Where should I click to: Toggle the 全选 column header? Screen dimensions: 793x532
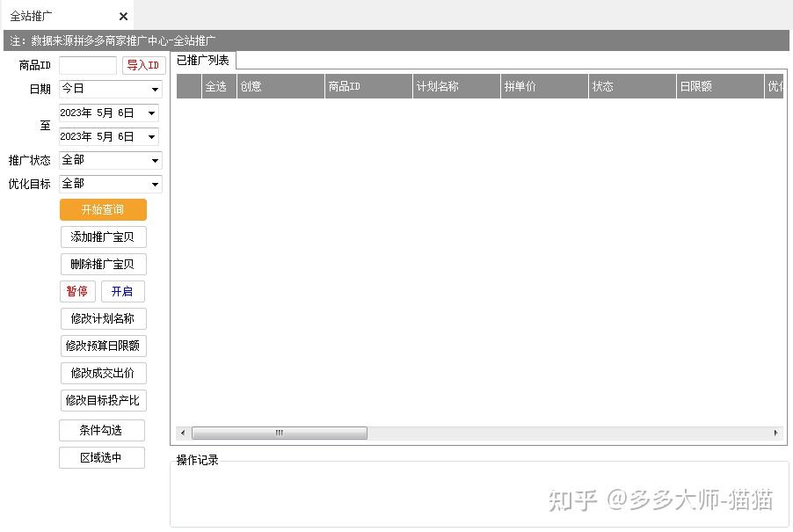point(216,86)
